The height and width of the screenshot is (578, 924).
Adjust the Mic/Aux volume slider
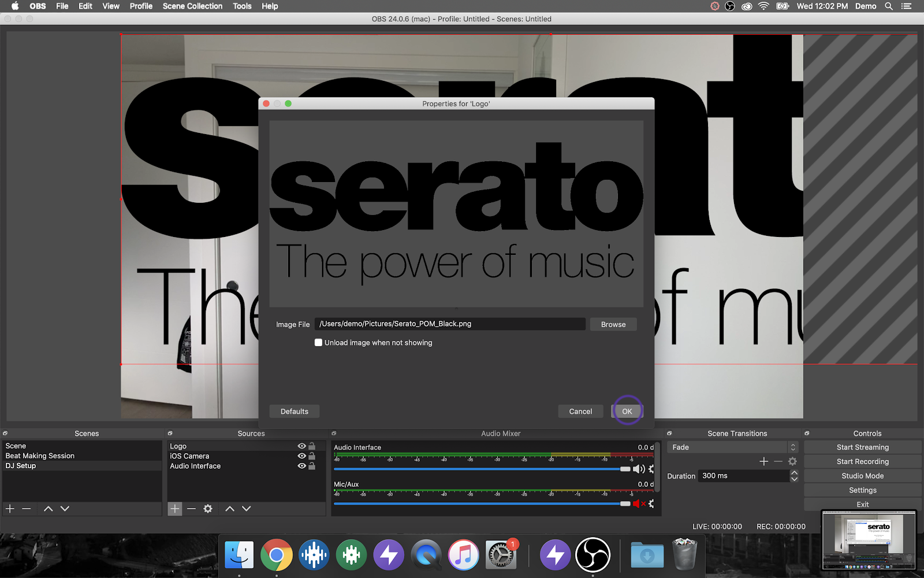click(482, 503)
